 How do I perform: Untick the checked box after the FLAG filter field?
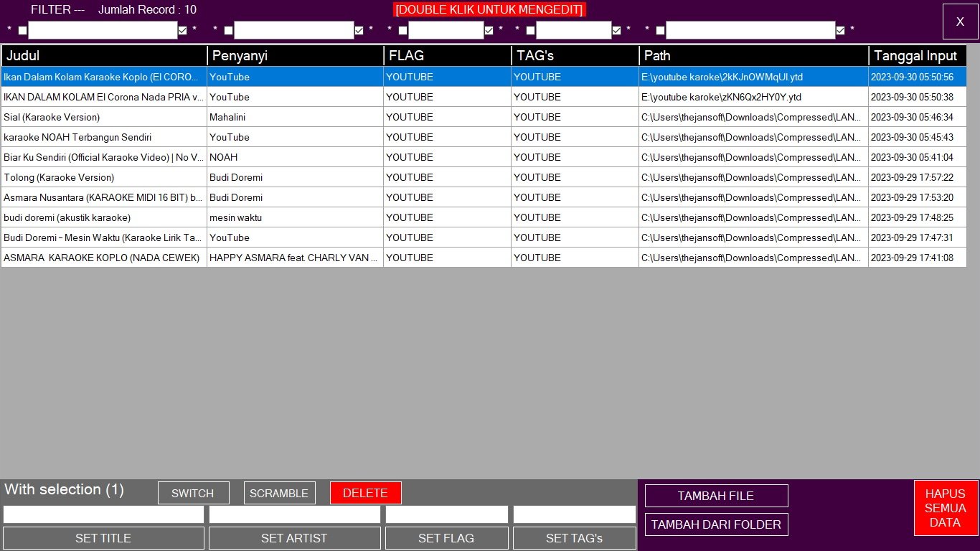489,30
